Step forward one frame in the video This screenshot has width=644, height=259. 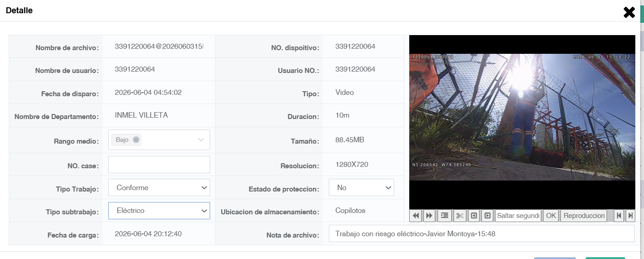tap(488, 216)
